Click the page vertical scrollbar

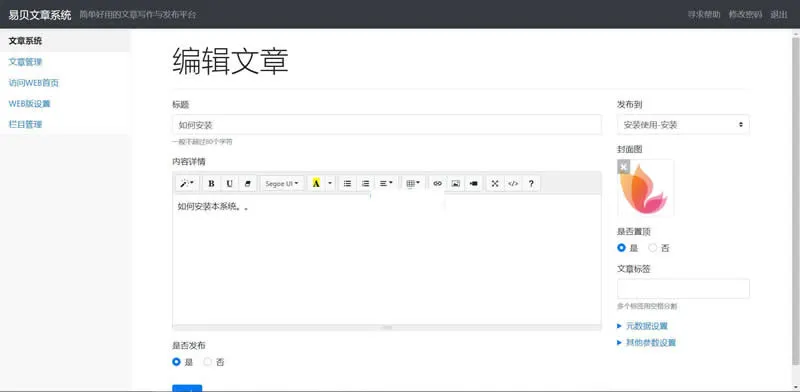(796, 201)
